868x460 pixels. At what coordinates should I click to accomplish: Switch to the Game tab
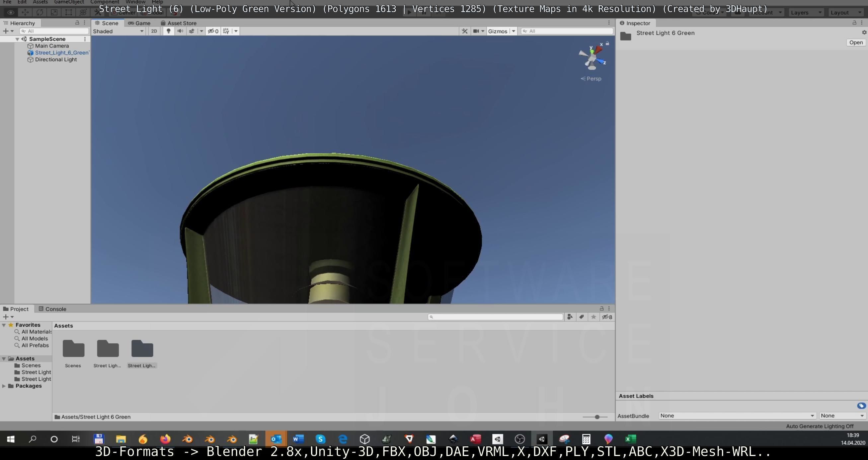139,23
